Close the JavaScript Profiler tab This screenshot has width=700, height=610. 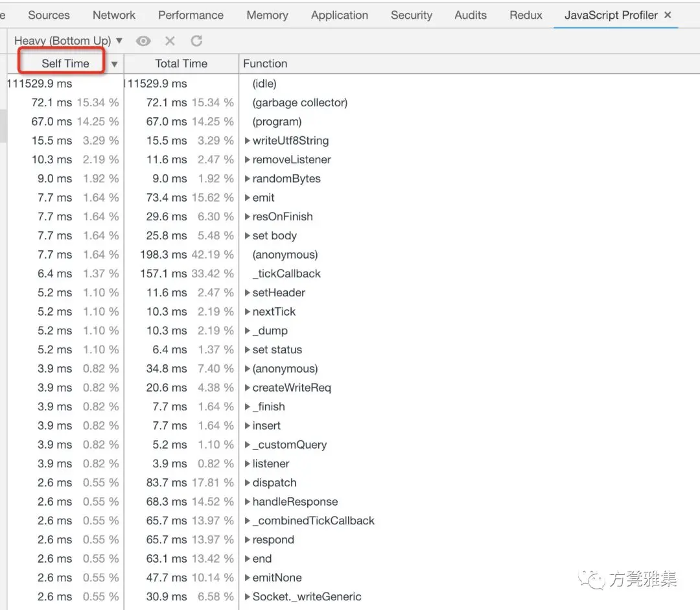click(x=668, y=15)
